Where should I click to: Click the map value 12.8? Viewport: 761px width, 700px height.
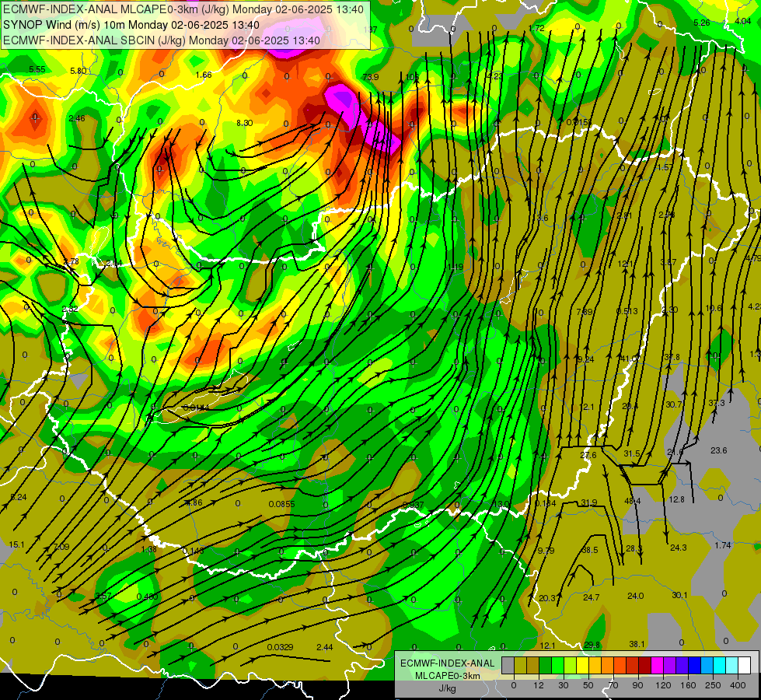point(676,499)
